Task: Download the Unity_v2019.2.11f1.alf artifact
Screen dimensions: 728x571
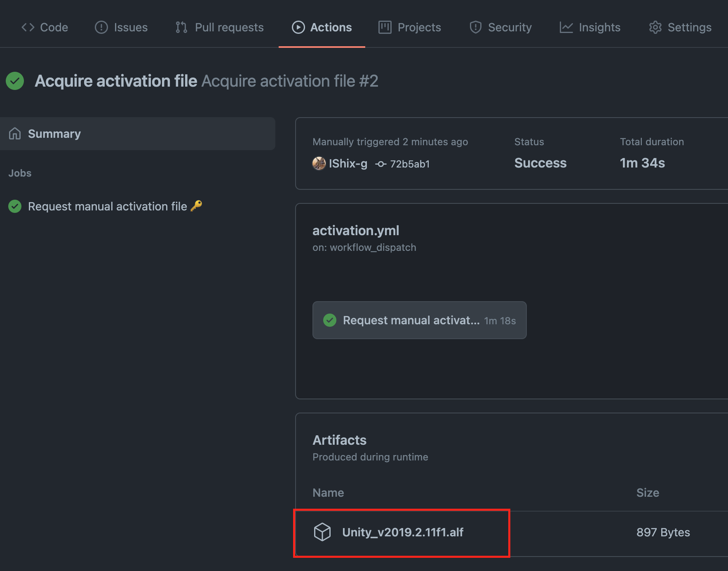Action: (x=403, y=532)
